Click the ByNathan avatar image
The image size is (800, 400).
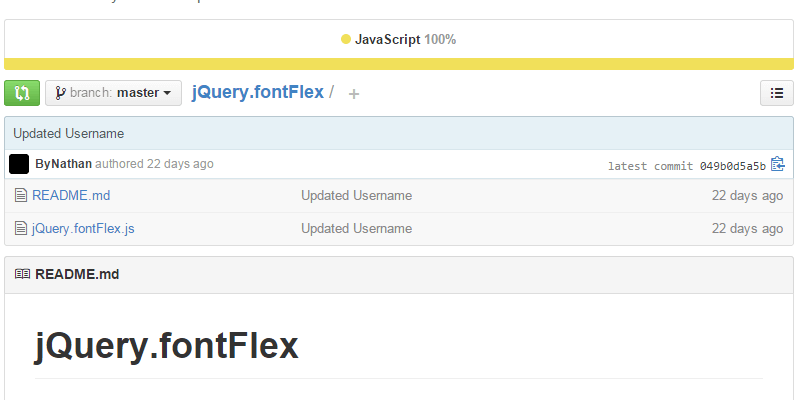[x=19, y=164]
